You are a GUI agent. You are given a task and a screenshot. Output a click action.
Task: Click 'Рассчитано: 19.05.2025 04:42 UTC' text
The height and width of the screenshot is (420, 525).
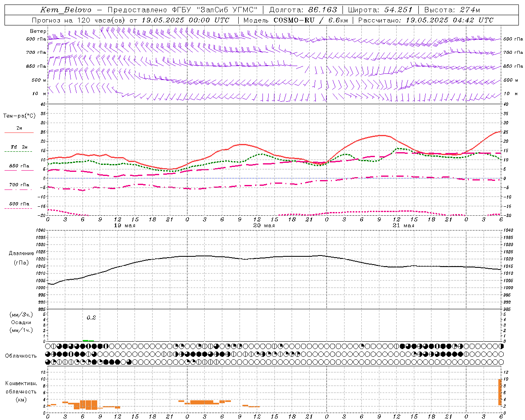click(426, 20)
